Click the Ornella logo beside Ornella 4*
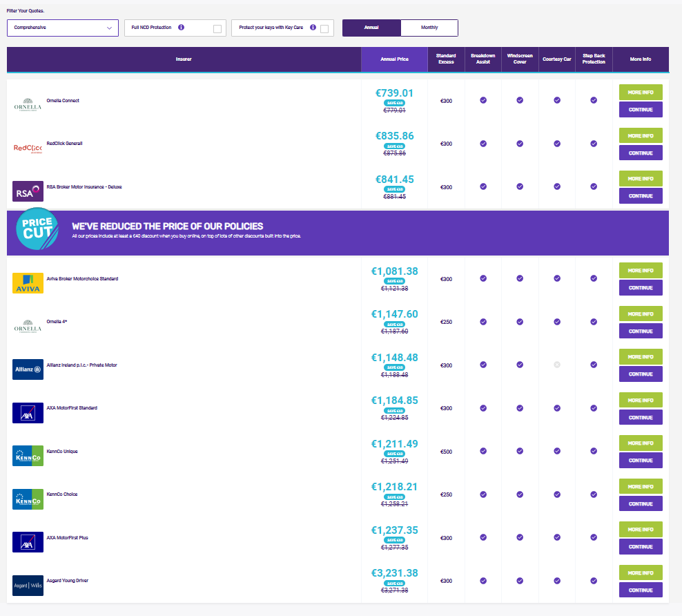Viewport: 682px width, 616px height. pyautogui.click(x=28, y=326)
